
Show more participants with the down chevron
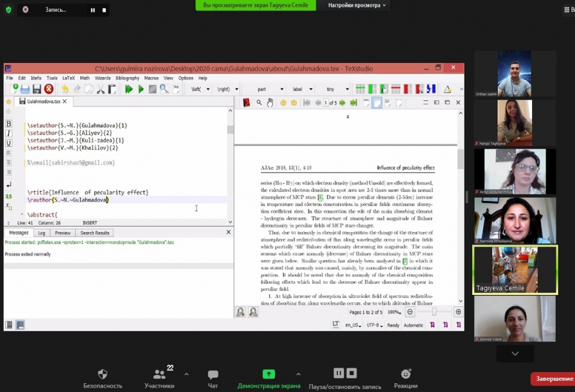[515, 353]
